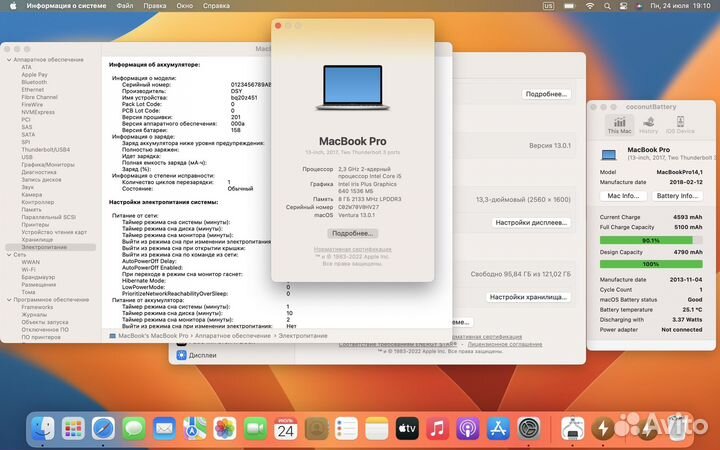Screen dimensions: 720x450
Task: Open Finder from the Dock
Action: point(43,428)
